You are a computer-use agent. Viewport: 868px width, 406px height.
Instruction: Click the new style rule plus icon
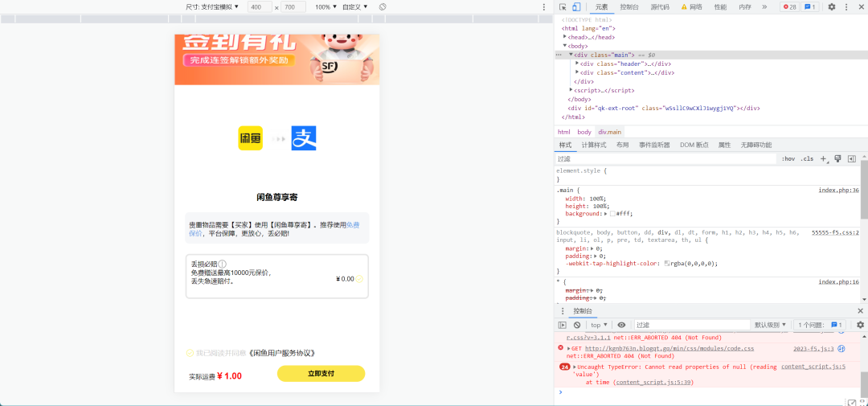pyautogui.click(x=823, y=159)
